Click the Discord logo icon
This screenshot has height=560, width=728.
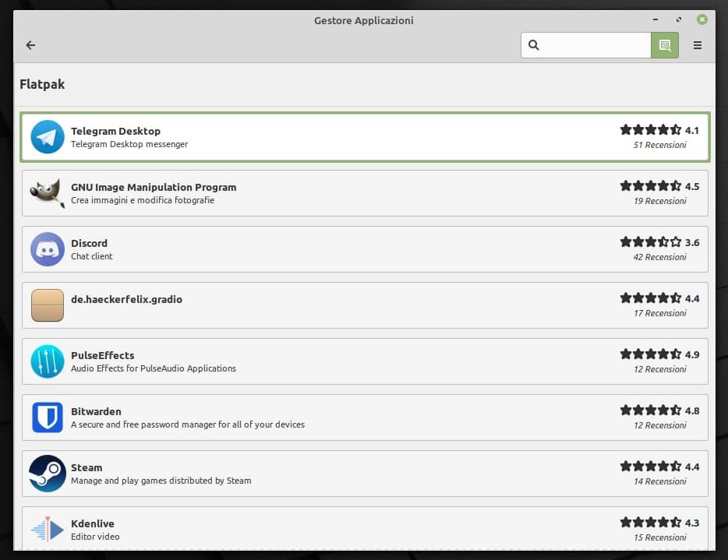(x=48, y=249)
